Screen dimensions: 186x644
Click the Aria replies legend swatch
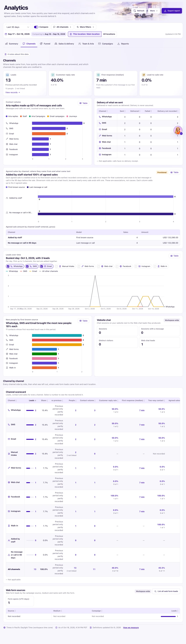[x=7, y=116]
